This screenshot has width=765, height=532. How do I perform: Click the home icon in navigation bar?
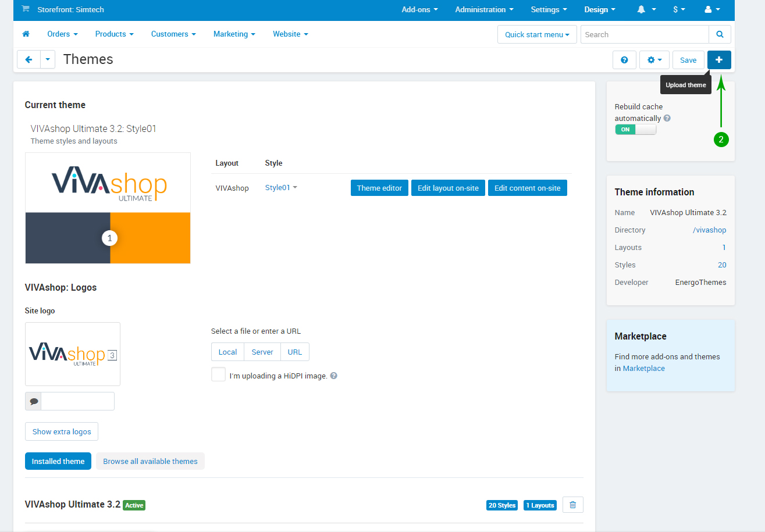pyautogui.click(x=26, y=34)
